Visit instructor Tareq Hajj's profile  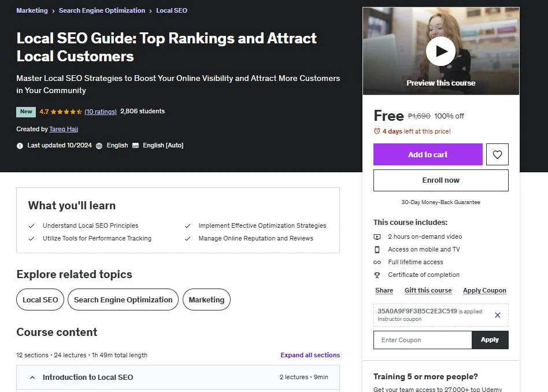coord(64,129)
